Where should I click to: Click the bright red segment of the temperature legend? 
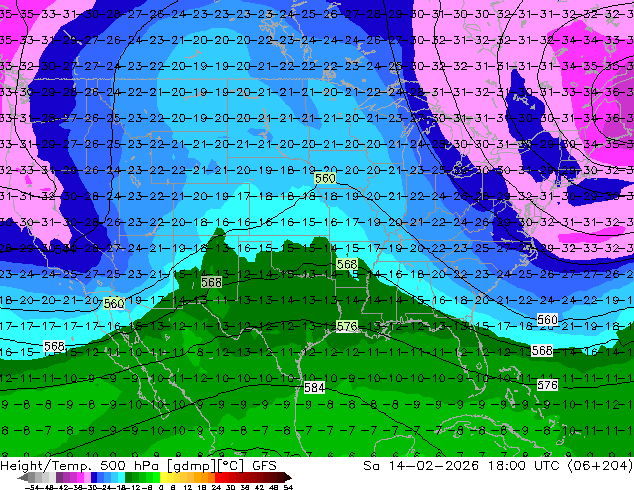point(218,477)
